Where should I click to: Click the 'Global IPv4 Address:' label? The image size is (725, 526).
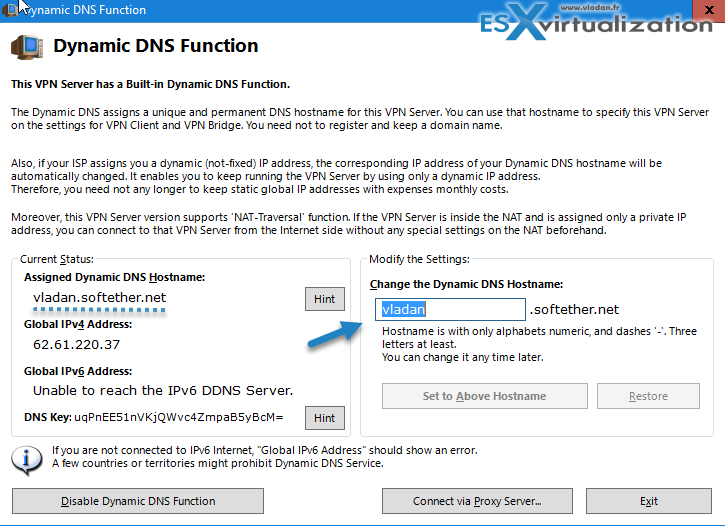pyautogui.click(x=78, y=324)
